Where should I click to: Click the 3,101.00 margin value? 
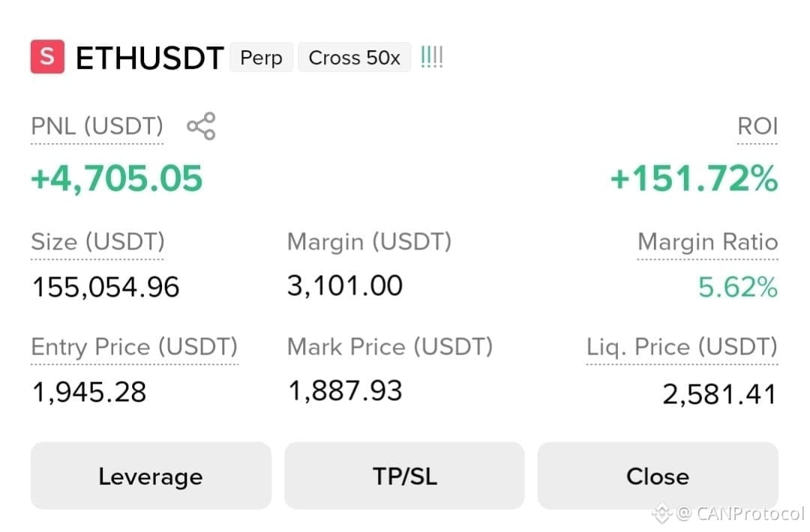pyautogui.click(x=344, y=286)
